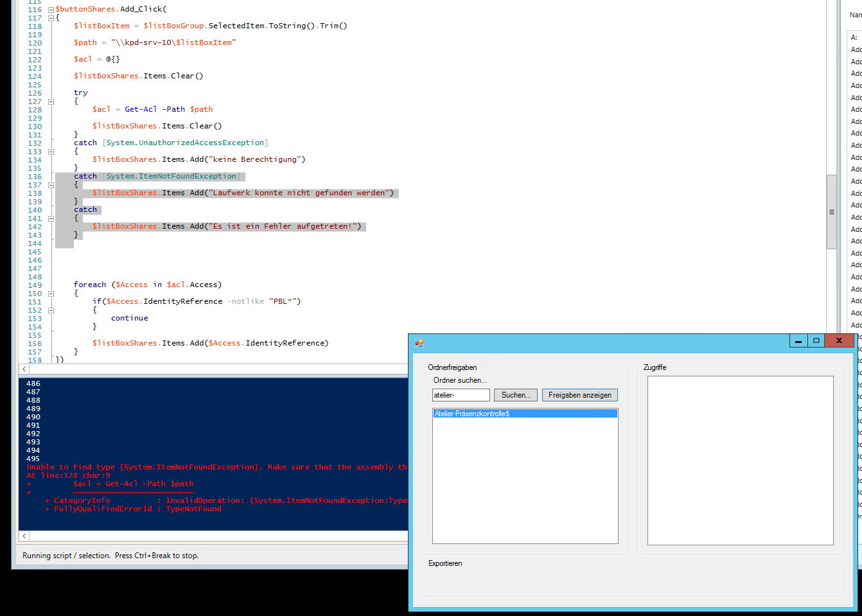
Task: Click the Ordnerfreigaben group label
Action: [x=452, y=367]
